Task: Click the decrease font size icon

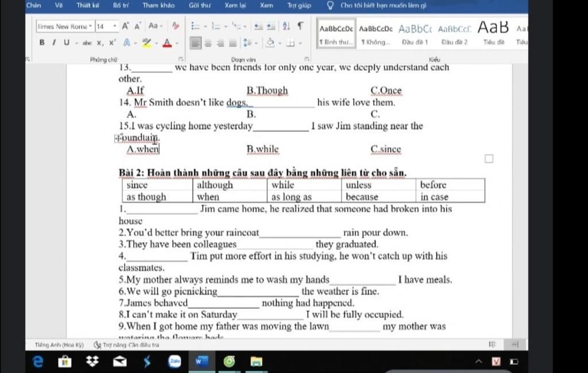Action: coord(137,26)
